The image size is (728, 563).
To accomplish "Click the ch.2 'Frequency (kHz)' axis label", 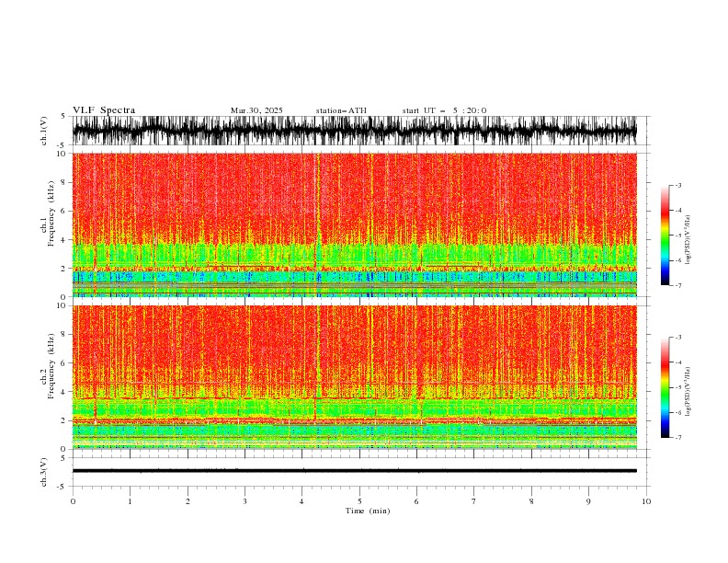I will click(x=51, y=366).
